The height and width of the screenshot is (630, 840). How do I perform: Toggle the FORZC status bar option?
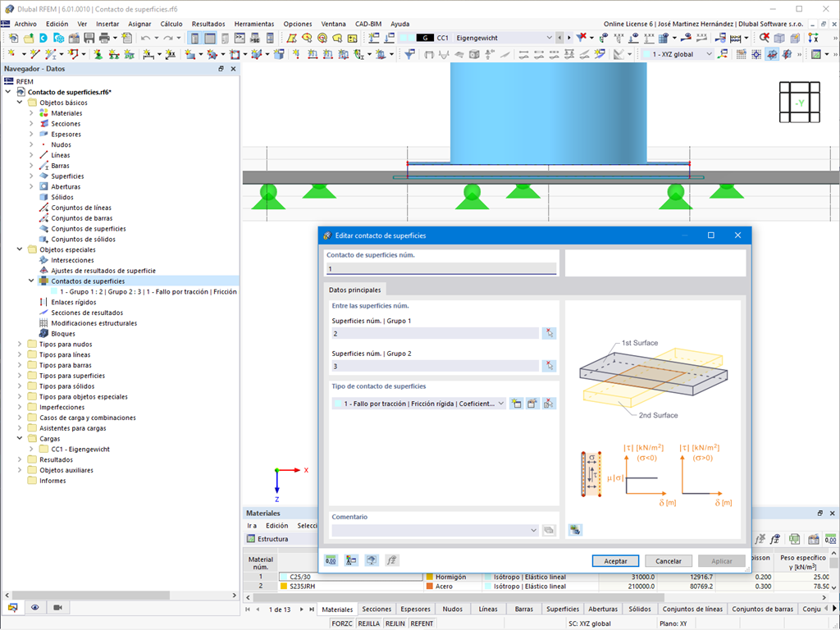click(x=342, y=623)
